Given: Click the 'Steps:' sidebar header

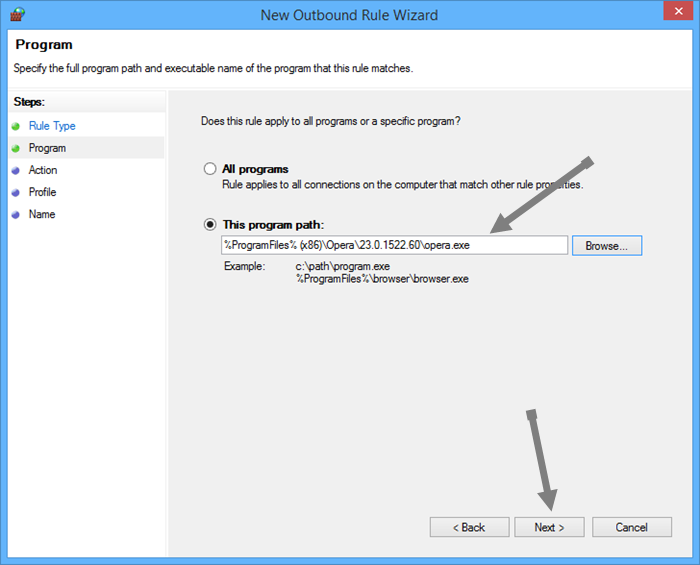Looking at the screenshot, I should [x=29, y=102].
